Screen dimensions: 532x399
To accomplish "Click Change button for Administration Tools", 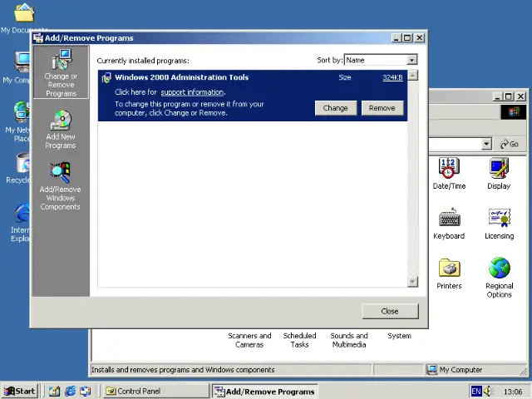I will (336, 108).
